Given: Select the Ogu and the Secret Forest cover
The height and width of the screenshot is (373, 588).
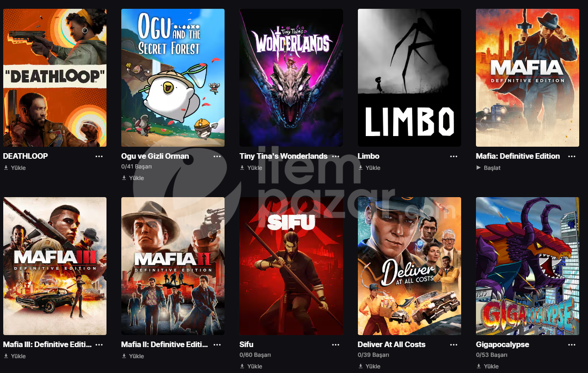Looking at the screenshot, I should tap(173, 78).
